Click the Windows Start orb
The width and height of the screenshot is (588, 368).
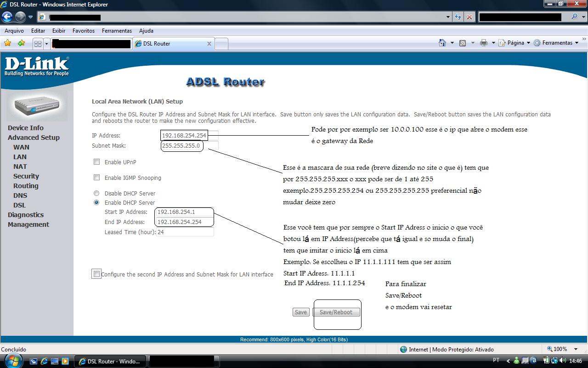(13, 361)
